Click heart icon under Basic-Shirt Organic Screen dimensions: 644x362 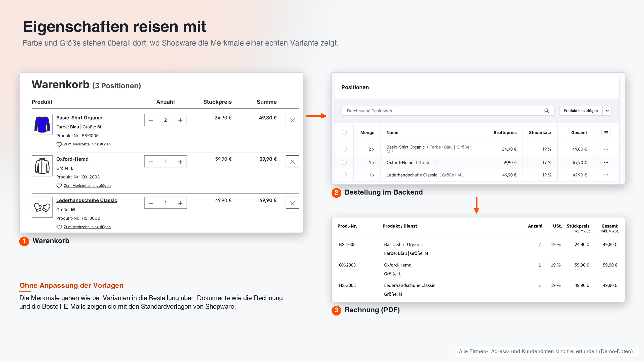coord(59,144)
